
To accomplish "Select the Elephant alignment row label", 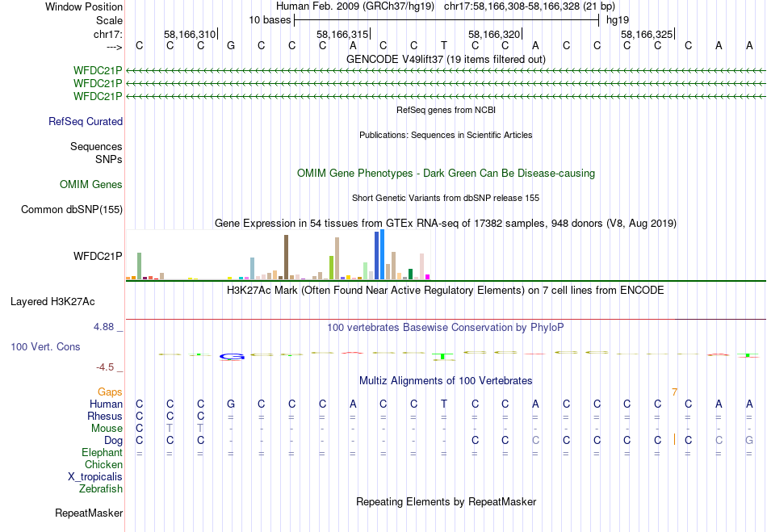I will 103,453.
